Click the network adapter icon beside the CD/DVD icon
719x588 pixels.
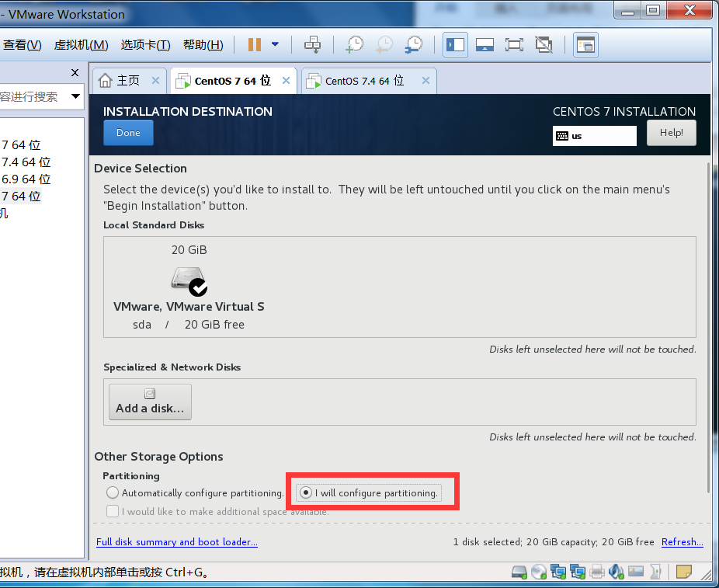pos(558,572)
